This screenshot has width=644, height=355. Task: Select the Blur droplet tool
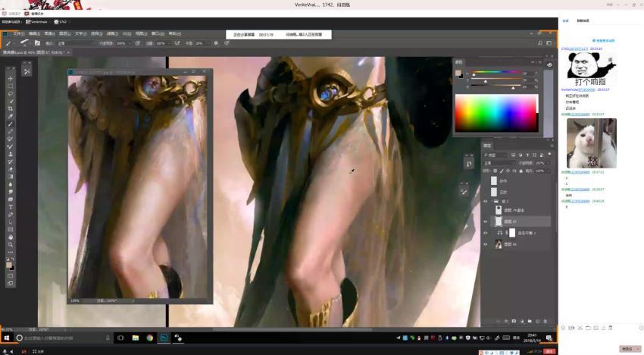(x=11, y=184)
